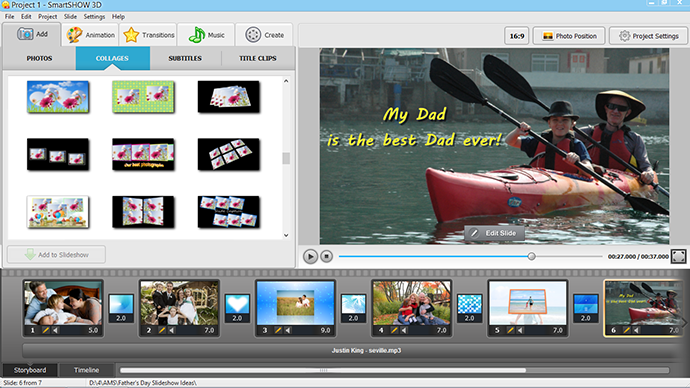Click the edit pencil icon on slide 1

(x=45, y=330)
